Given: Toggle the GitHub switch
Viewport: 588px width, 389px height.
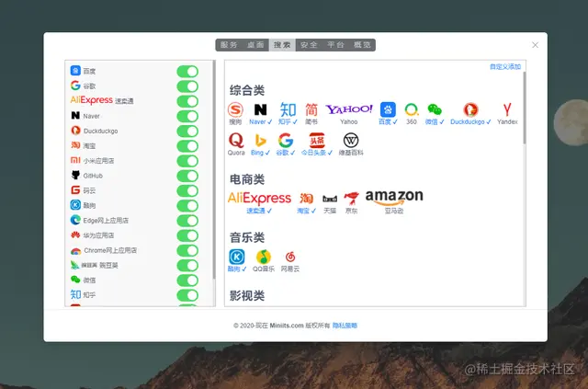Looking at the screenshot, I should pyautogui.click(x=187, y=176).
